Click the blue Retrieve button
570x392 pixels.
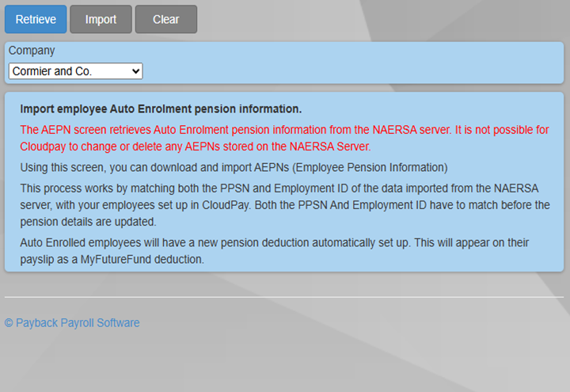click(36, 19)
